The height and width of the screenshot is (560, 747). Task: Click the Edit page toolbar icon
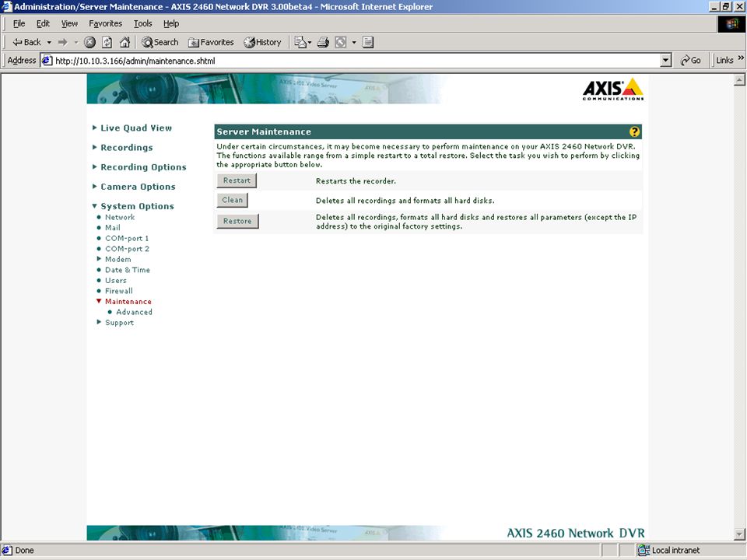click(341, 42)
